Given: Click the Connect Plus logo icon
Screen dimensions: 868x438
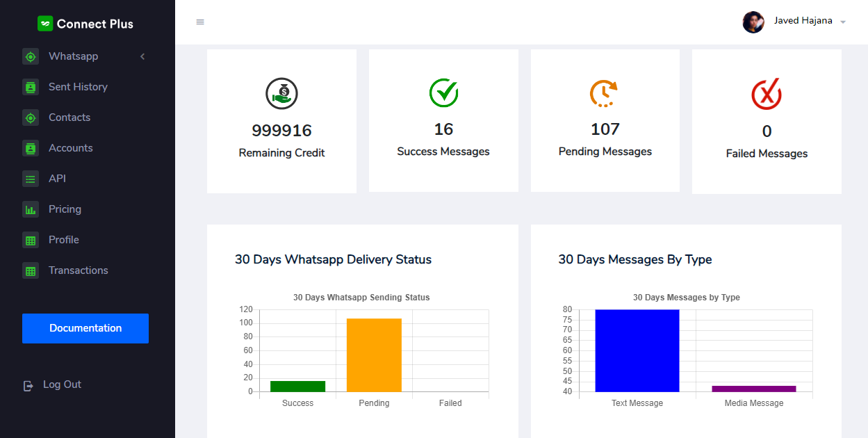Looking at the screenshot, I should pos(45,24).
